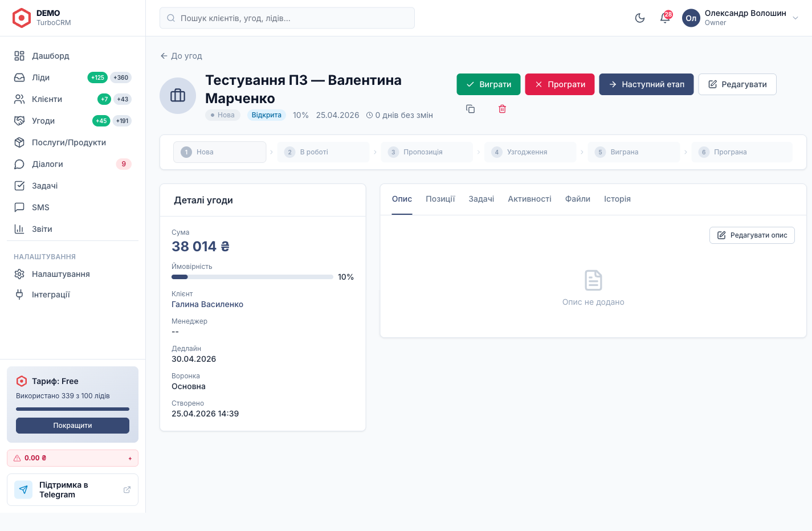Screen dimensions: 812x531
Task: Switch to the Активності tab
Action: coord(530,199)
